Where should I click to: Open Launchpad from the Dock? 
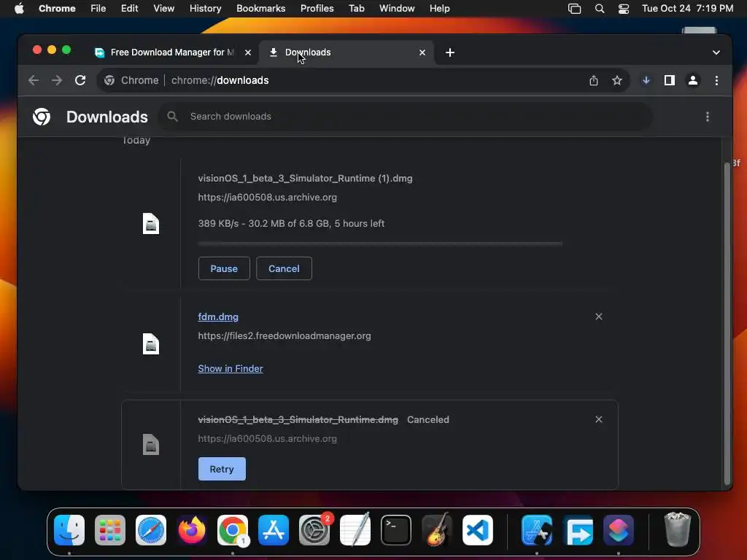pyautogui.click(x=110, y=530)
